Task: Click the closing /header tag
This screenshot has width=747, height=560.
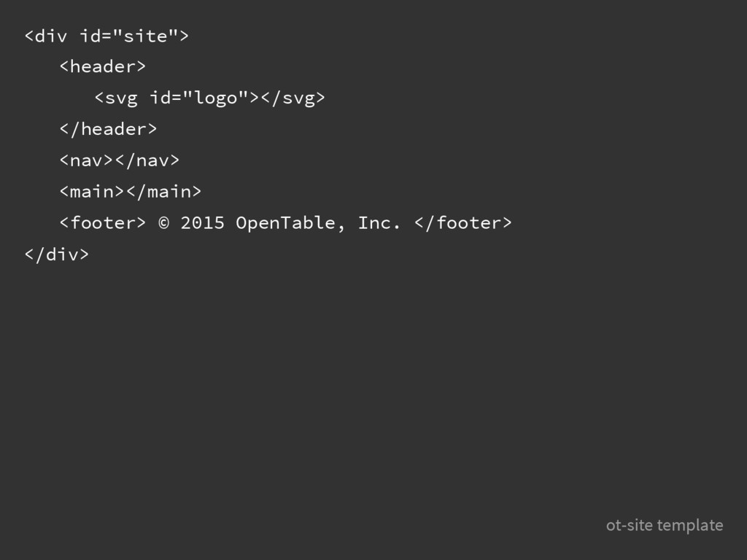Action: [x=108, y=129]
